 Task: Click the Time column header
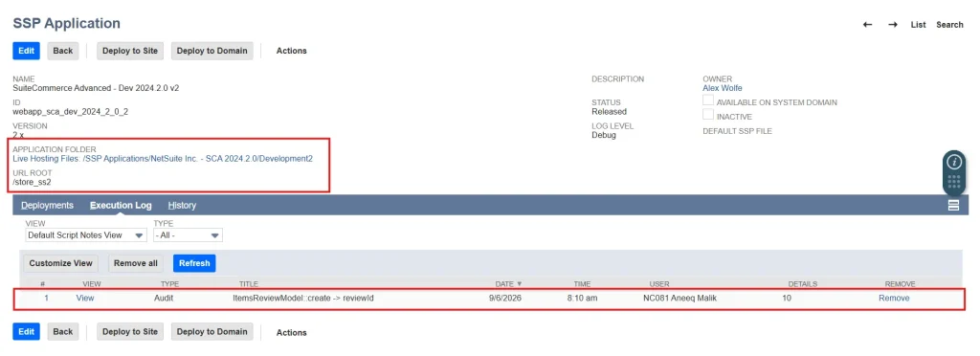[x=581, y=283]
